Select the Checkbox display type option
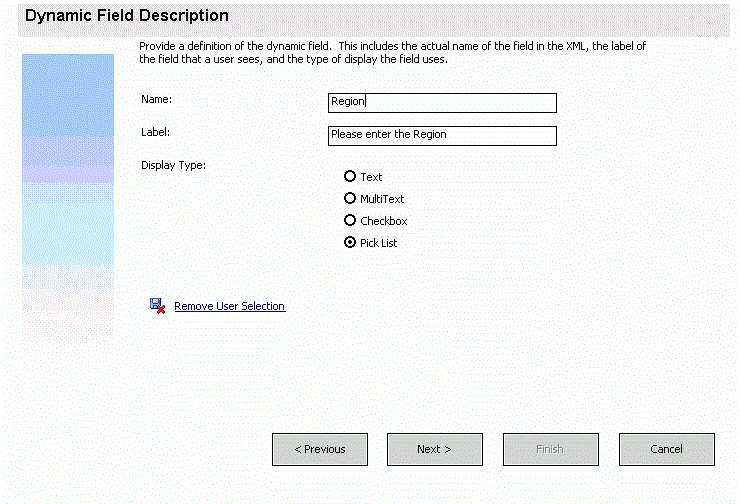The width and height of the screenshot is (740, 504). pos(350,220)
